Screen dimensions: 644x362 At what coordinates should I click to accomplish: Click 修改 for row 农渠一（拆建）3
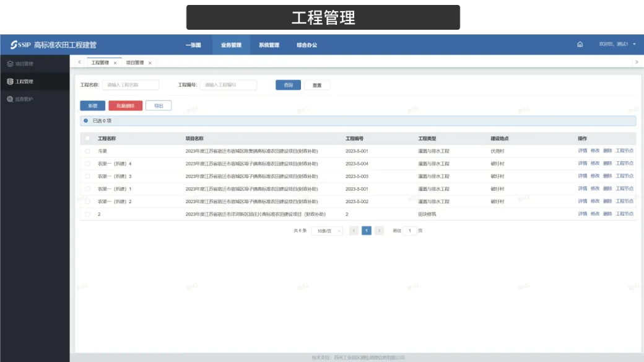pyautogui.click(x=595, y=175)
